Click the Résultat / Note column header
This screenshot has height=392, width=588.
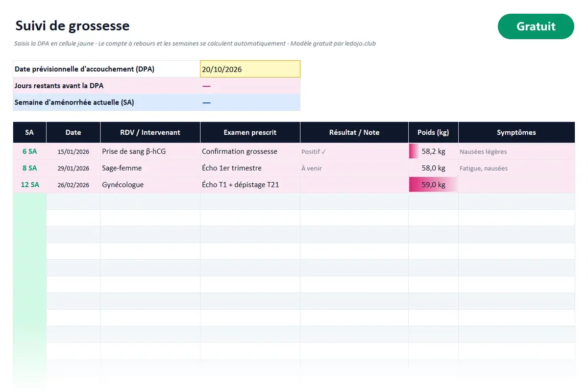[354, 132]
